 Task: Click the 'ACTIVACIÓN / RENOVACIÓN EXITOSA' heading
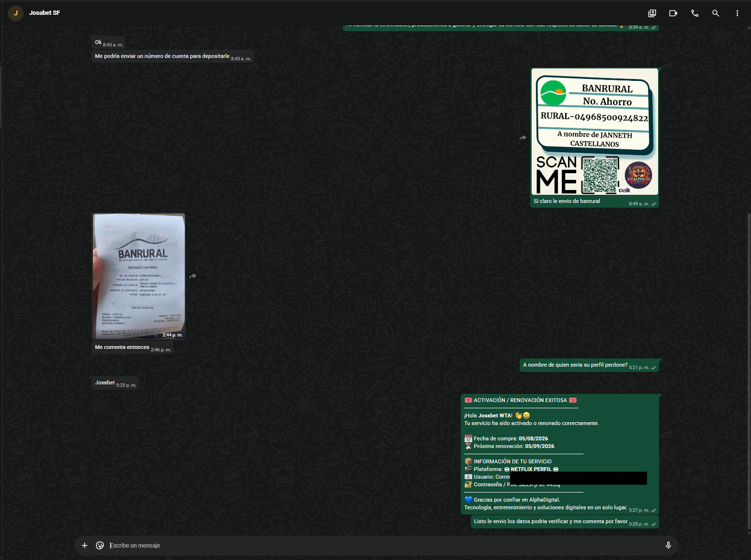click(x=520, y=400)
